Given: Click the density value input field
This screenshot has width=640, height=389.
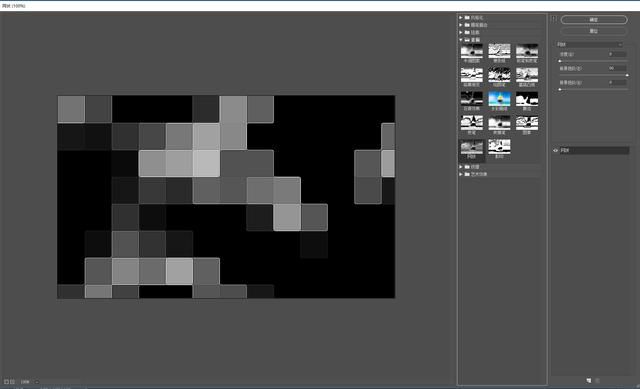Looking at the screenshot, I should coord(617,54).
